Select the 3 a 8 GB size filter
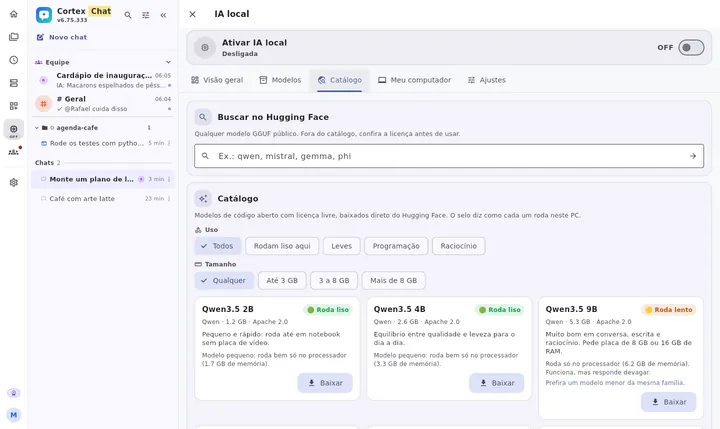The image size is (720, 429). coord(334,280)
